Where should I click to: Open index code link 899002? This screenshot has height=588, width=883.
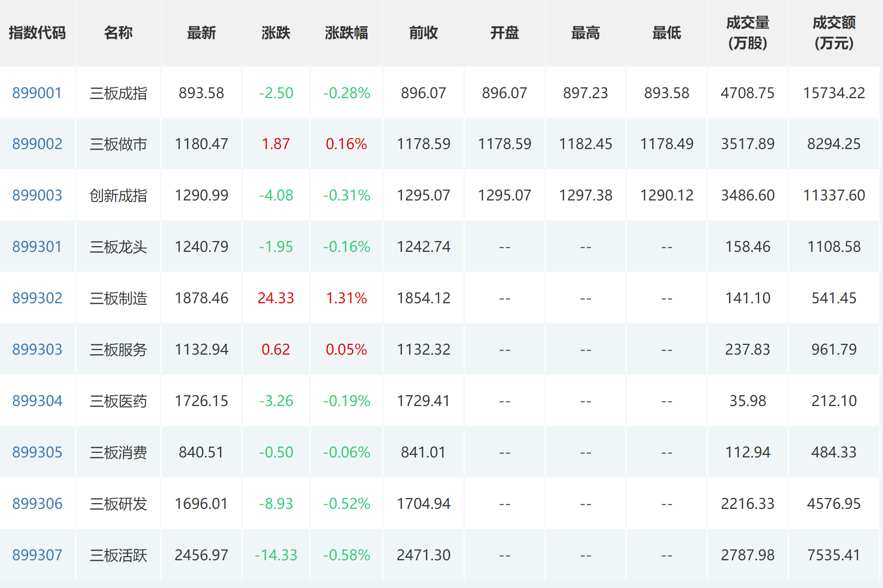[37, 144]
